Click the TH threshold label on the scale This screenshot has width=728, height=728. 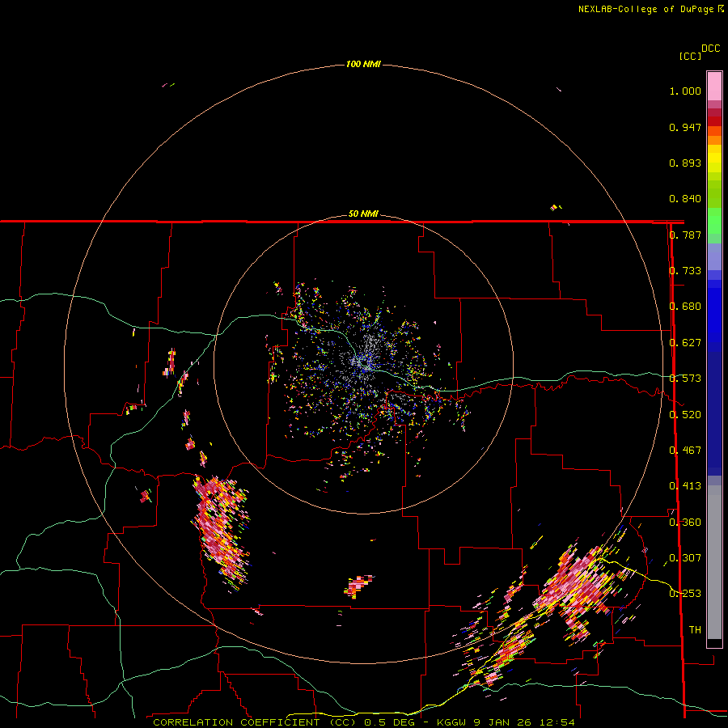pyautogui.click(x=695, y=630)
